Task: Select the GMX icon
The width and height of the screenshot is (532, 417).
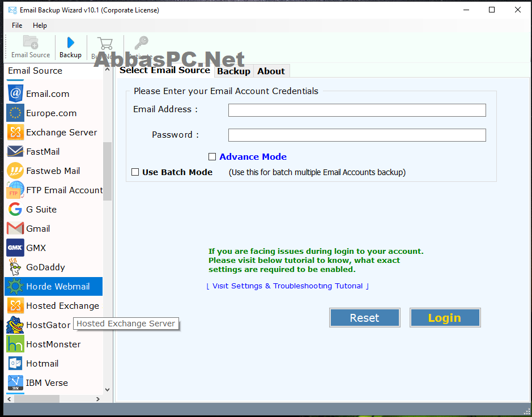Action: coord(15,248)
